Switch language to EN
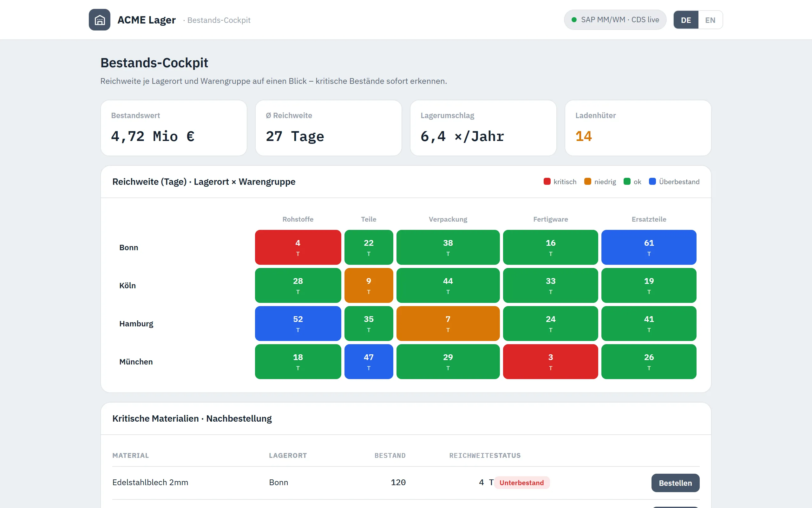 pyautogui.click(x=710, y=20)
